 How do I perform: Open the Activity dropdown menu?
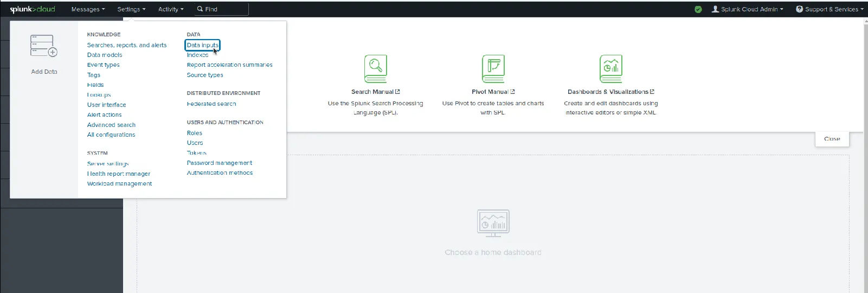(171, 9)
